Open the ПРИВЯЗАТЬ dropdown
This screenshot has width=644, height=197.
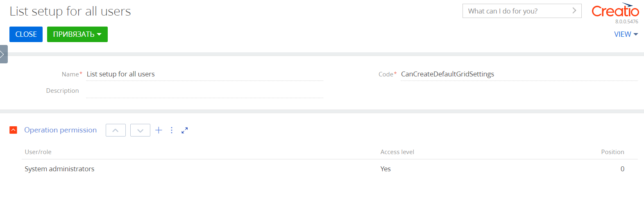[x=77, y=34]
